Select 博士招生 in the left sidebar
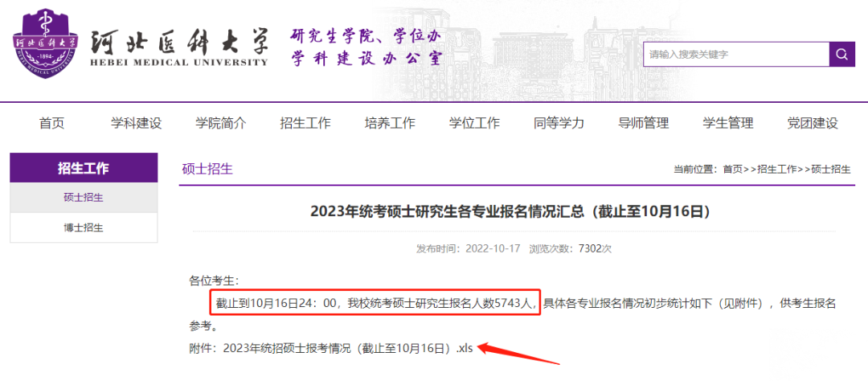 [84, 227]
